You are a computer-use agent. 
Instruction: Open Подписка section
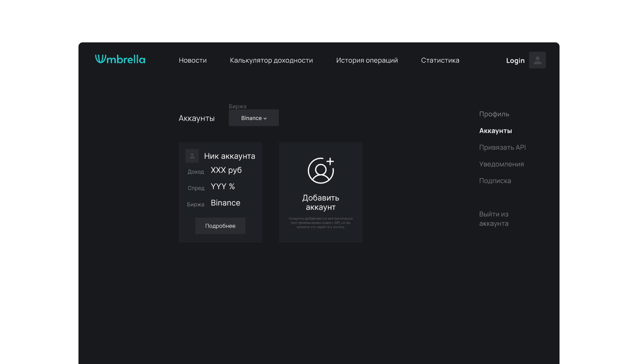pos(495,181)
